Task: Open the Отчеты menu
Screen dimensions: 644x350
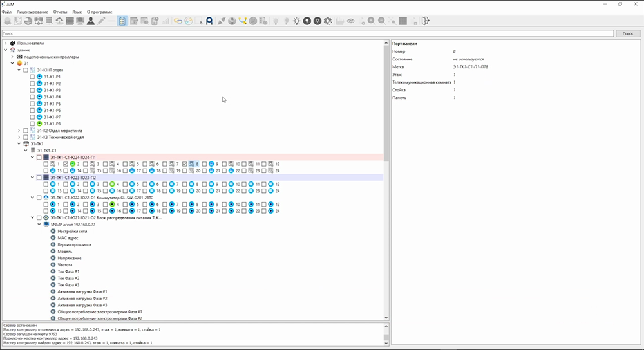Action: click(59, 12)
